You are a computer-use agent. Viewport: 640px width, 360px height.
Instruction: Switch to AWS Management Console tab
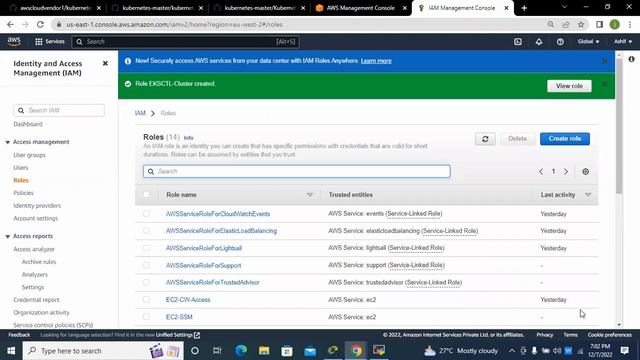click(x=360, y=8)
